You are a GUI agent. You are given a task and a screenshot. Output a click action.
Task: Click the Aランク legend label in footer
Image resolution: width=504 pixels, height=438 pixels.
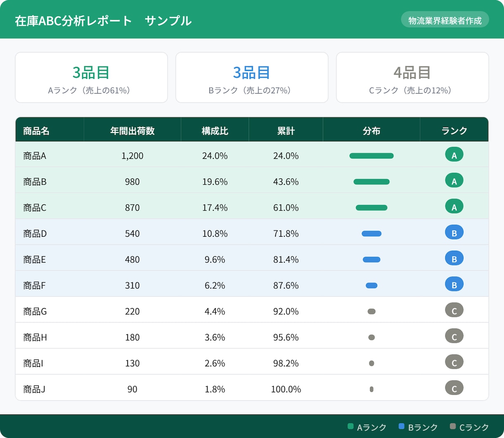pos(371,427)
